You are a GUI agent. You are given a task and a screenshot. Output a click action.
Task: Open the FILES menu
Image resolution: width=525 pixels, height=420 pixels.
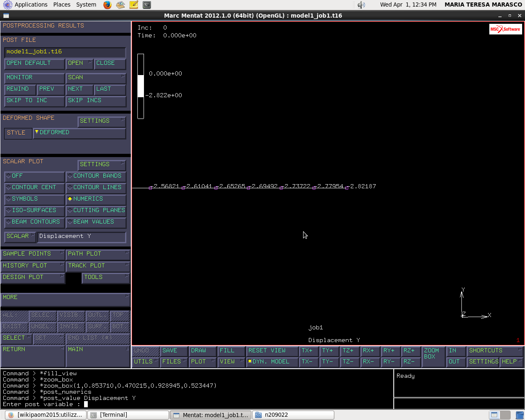pos(174,362)
